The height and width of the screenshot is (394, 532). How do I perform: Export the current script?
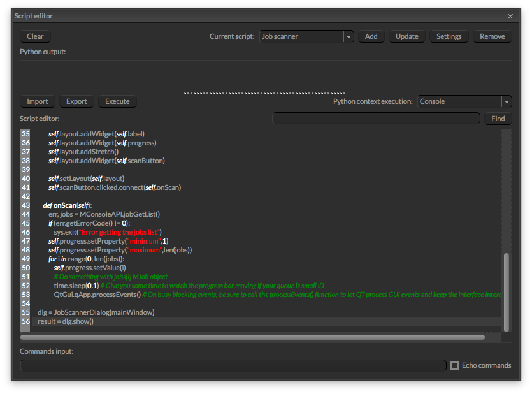pos(76,101)
